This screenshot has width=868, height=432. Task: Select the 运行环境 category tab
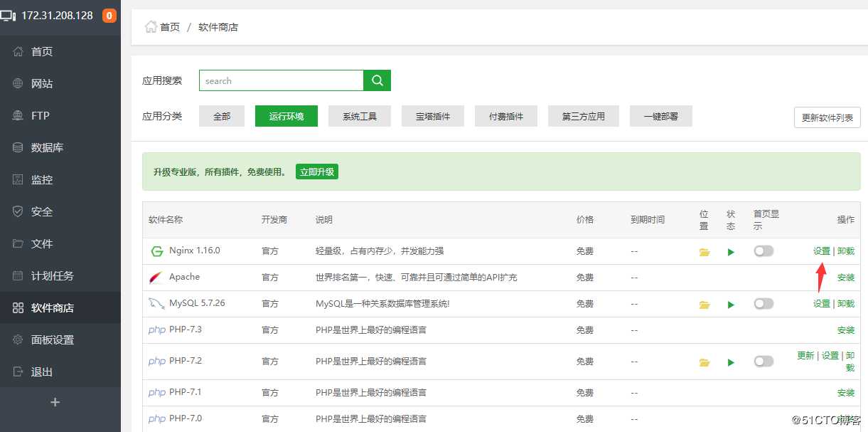pyautogui.click(x=286, y=116)
